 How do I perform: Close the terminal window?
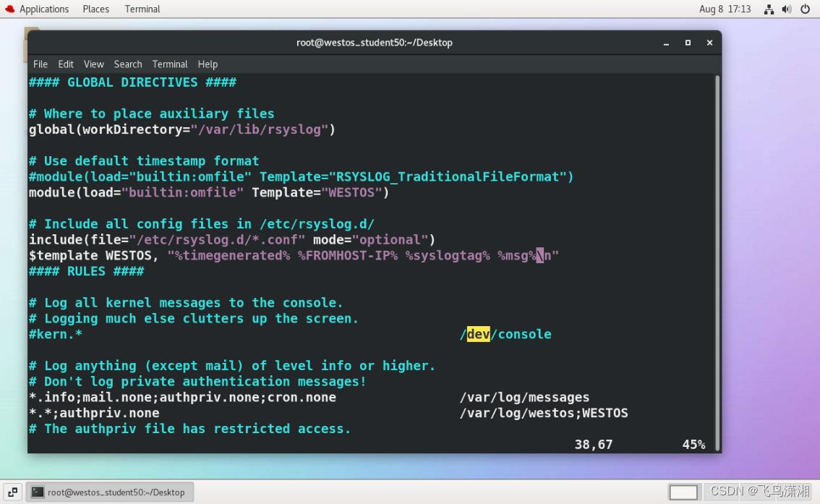[x=709, y=43]
